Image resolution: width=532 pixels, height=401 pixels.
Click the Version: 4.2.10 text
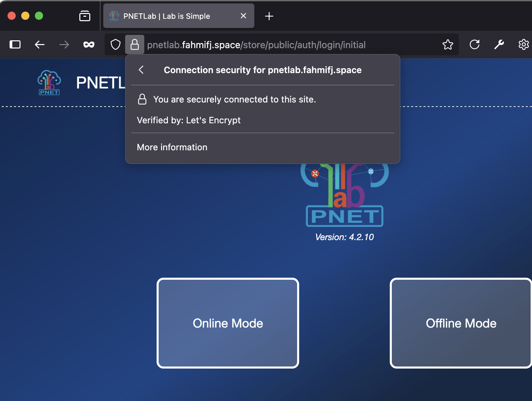344,237
